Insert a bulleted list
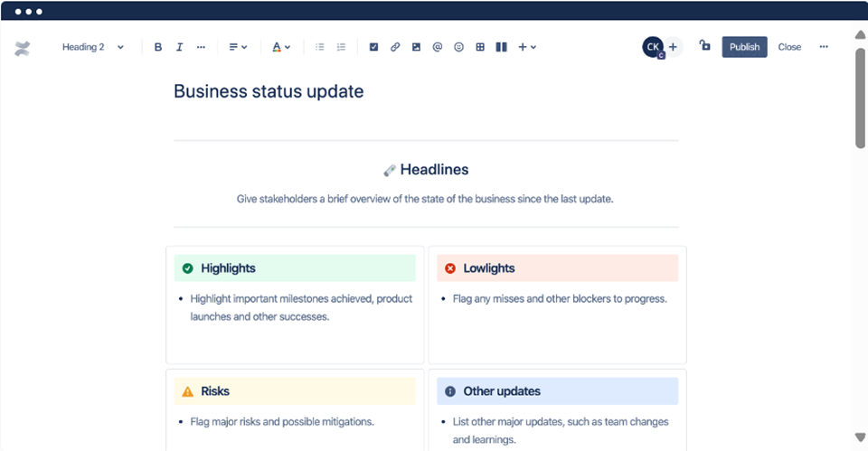This screenshot has height=451, width=868. pyautogui.click(x=320, y=47)
